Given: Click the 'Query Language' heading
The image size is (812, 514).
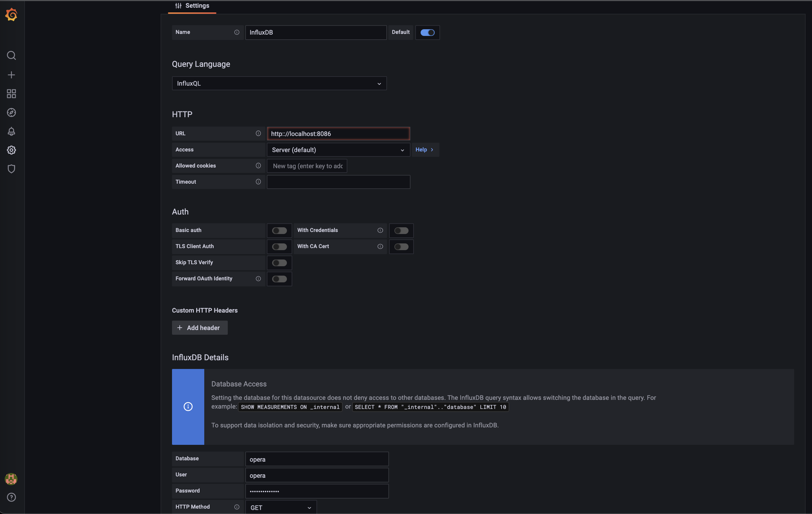Looking at the screenshot, I should 201,64.
